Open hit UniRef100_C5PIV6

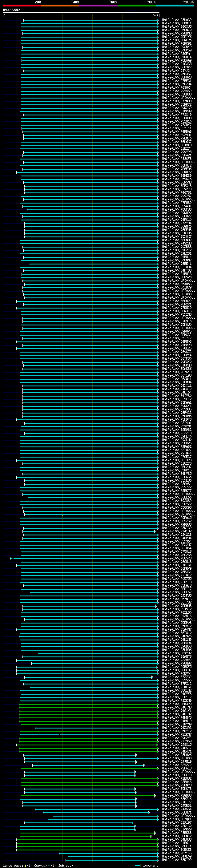tap(176, 37)
